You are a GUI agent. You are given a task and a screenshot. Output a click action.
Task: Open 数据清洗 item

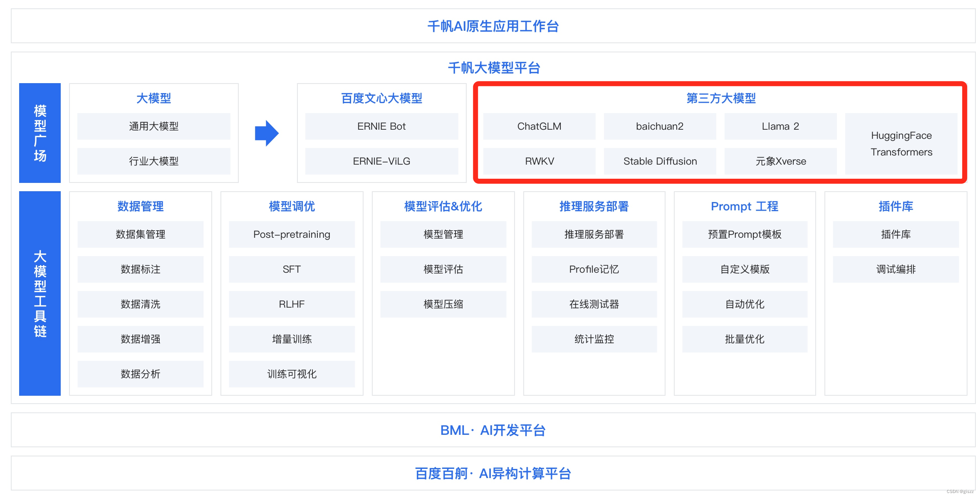coord(140,304)
